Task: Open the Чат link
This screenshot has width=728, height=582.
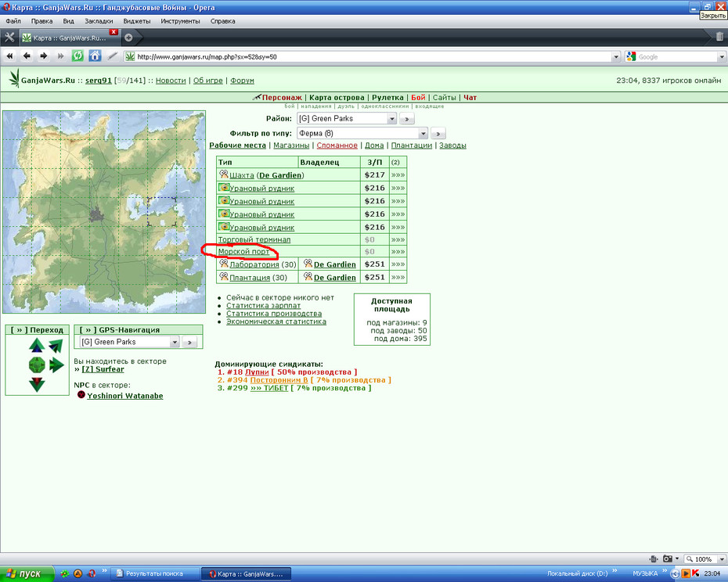Action: (470, 98)
